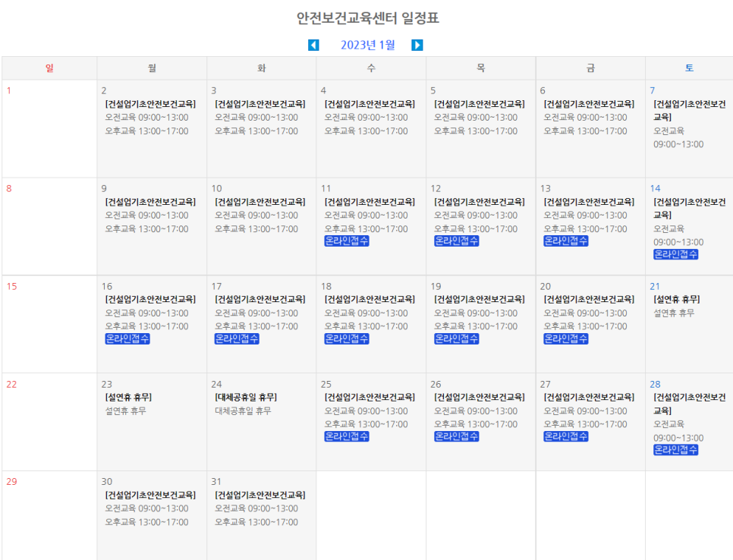Open 온라인접수 for January 19

tap(456, 339)
